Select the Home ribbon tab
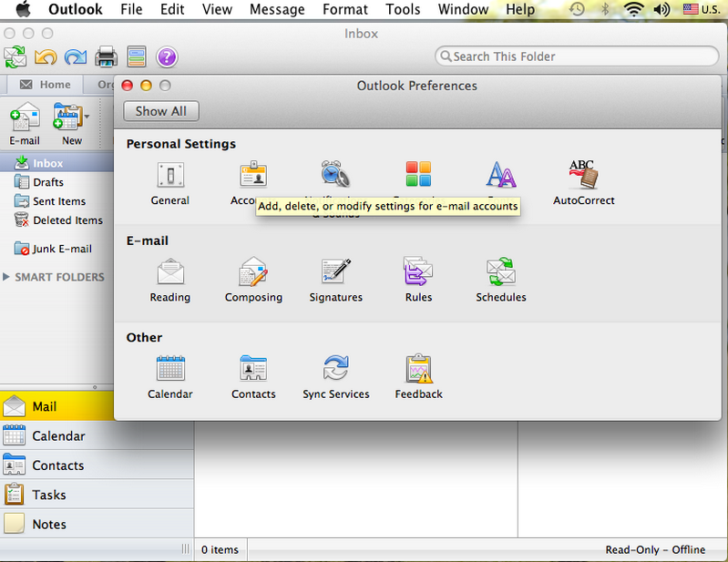Viewport: 728px width, 562px height. click(x=45, y=85)
